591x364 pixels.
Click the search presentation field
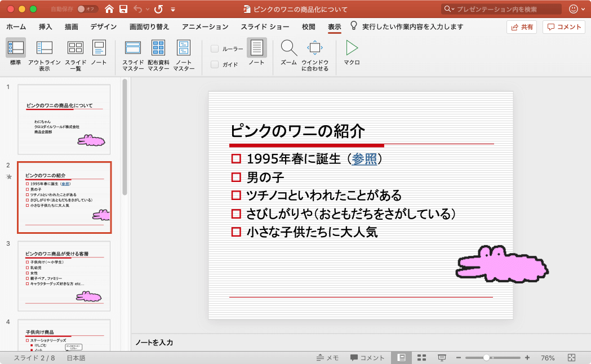point(501,9)
